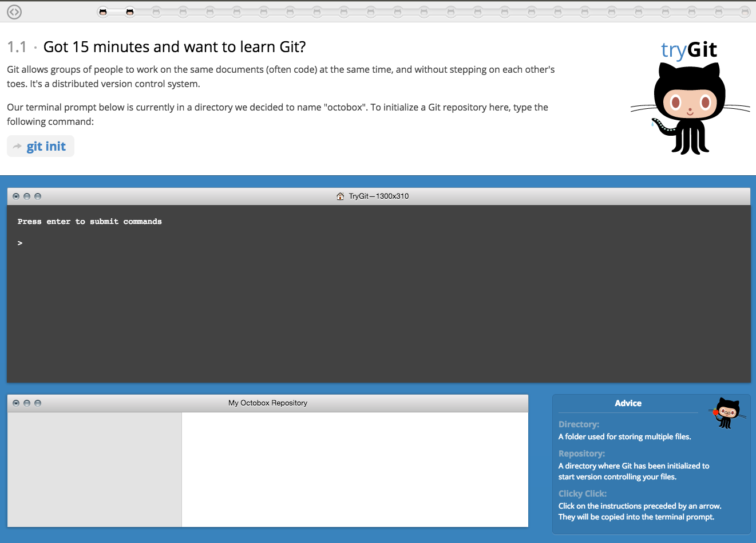Image resolution: width=756 pixels, height=543 pixels.
Task: Minimize the My Octobox Repository window
Action: click(x=27, y=403)
